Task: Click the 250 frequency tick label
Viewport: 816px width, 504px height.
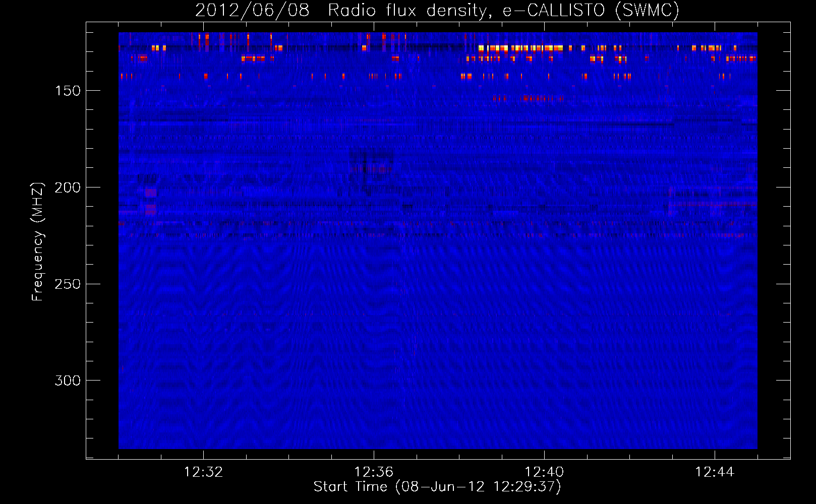Action: coord(68,284)
